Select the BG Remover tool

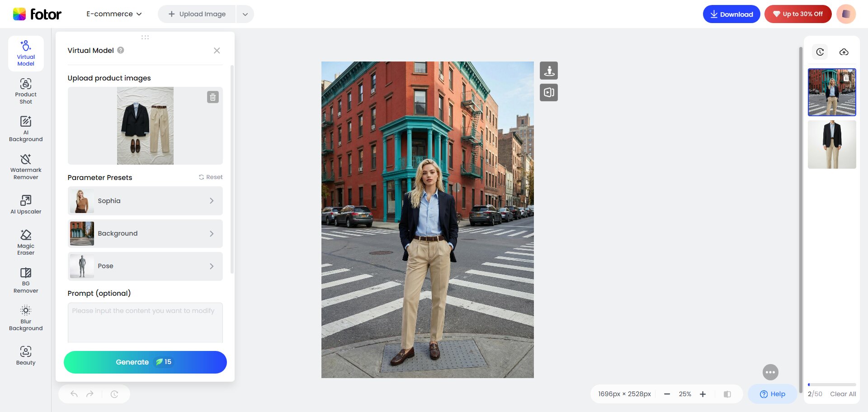click(x=26, y=280)
